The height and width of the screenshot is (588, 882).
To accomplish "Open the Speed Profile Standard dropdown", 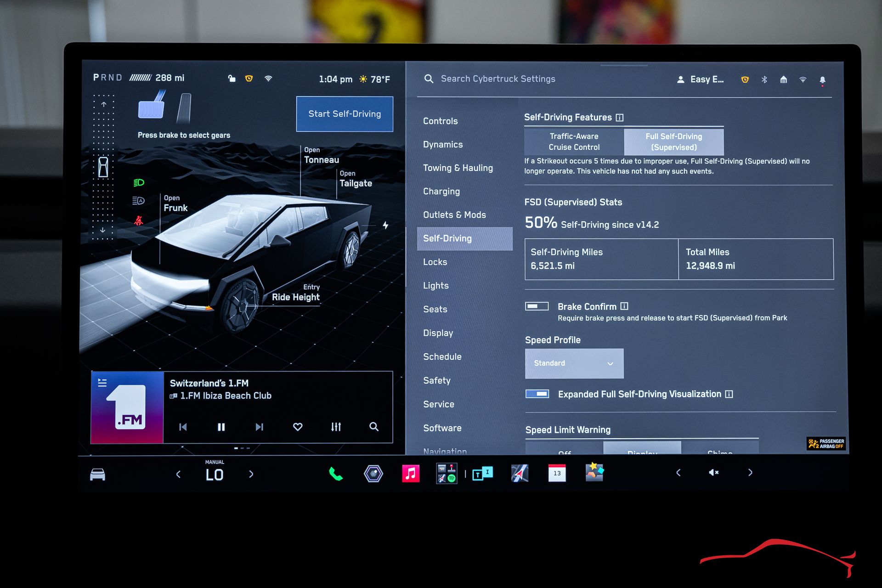I will pos(574,363).
